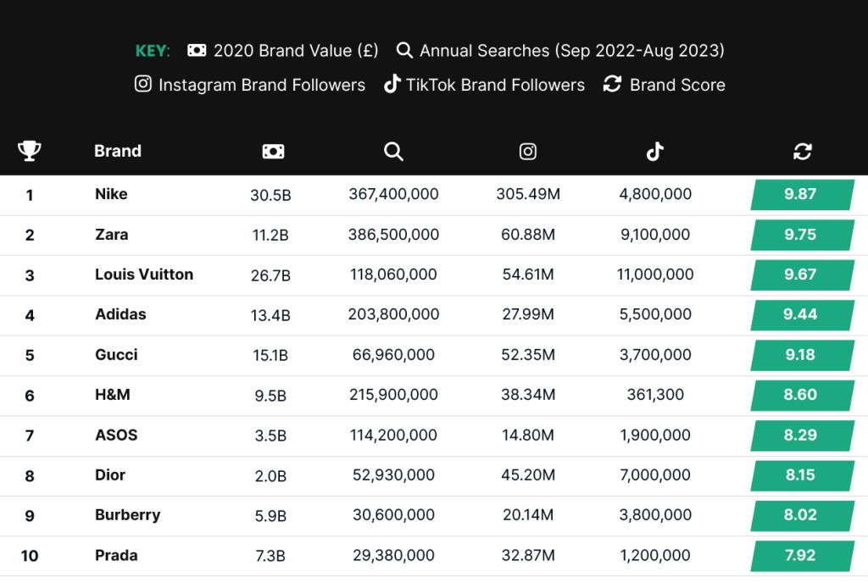Screen dimensions: 868x588
Task: Select Zara's Instagram followers "60.88M"
Action: click(528, 235)
